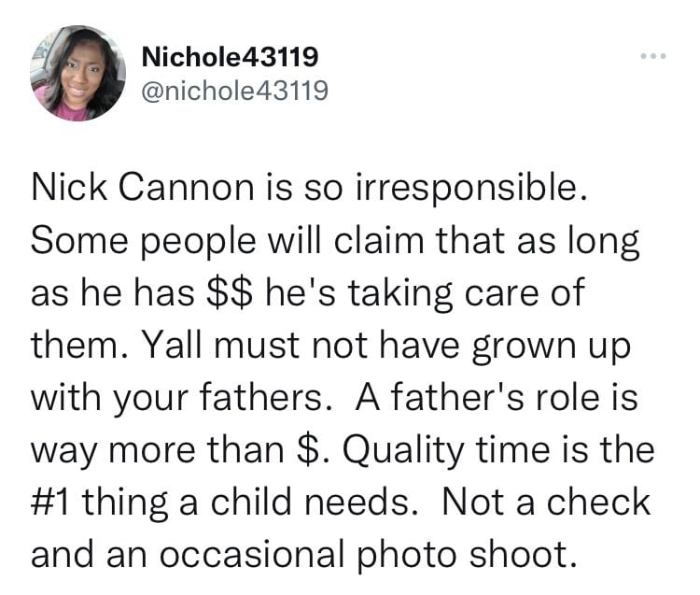Click the words "Nick Cannon" in tweet

click(x=143, y=187)
